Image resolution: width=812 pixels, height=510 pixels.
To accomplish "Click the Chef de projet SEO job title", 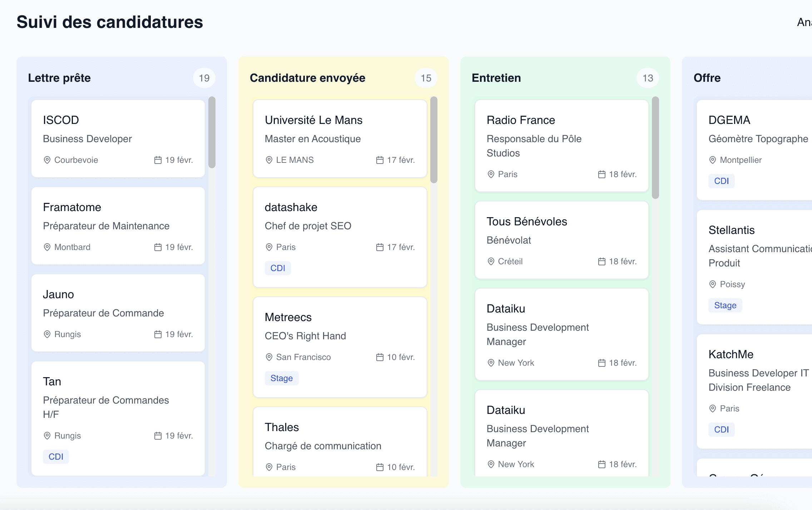I will tap(308, 226).
